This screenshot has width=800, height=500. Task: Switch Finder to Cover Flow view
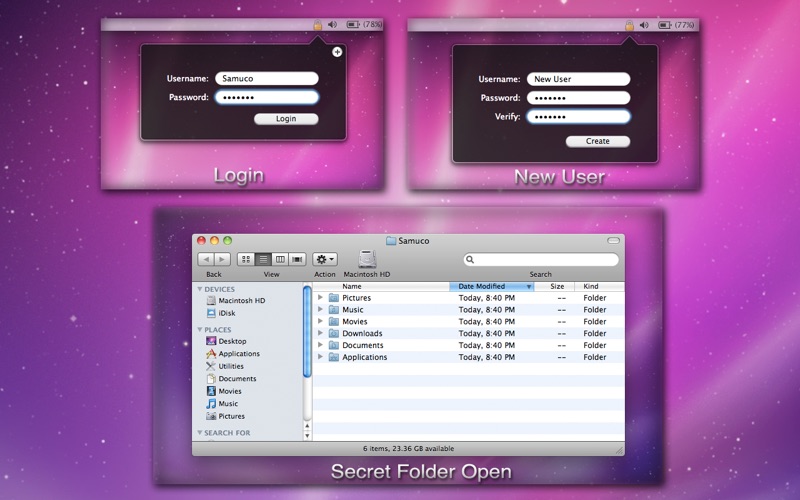coord(297,259)
